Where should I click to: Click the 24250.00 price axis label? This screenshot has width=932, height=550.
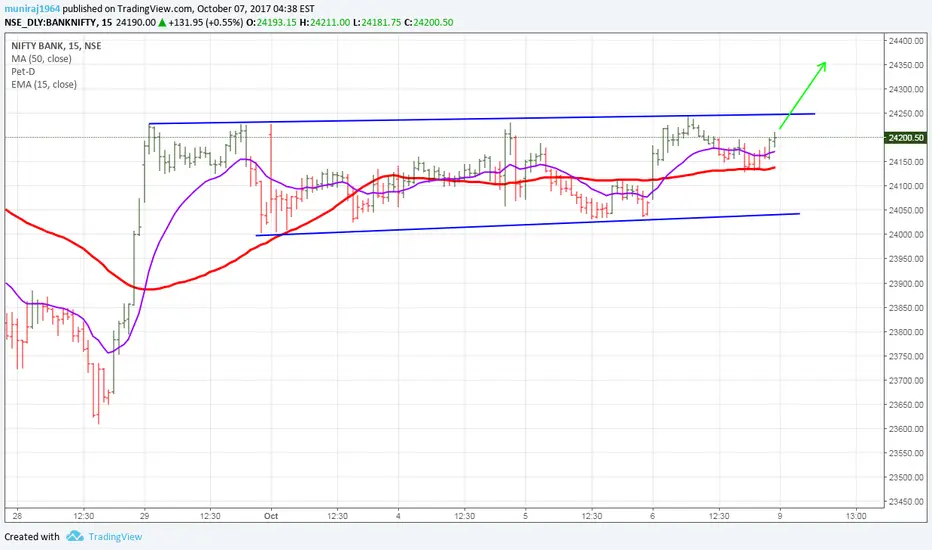(906, 114)
